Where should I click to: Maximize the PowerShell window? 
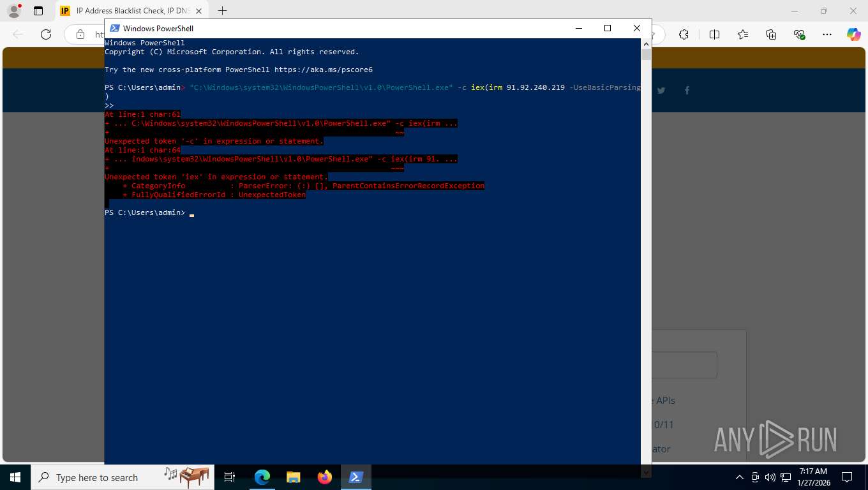[608, 28]
